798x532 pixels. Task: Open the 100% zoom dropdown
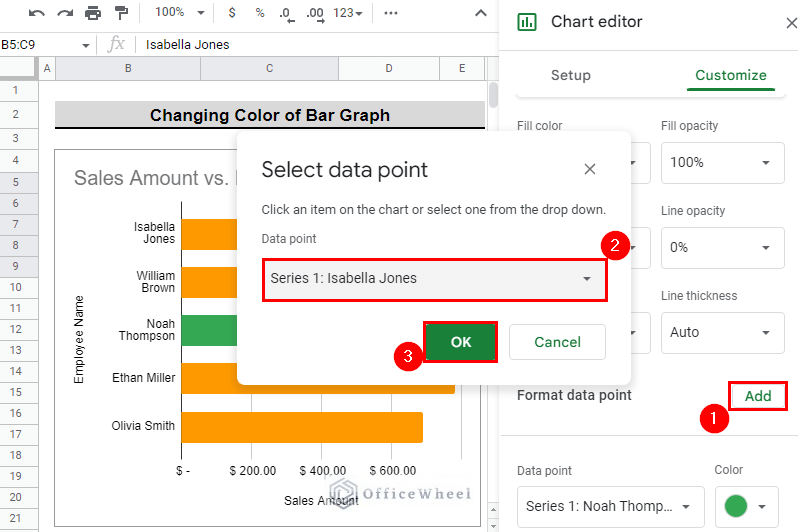(180, 12)
